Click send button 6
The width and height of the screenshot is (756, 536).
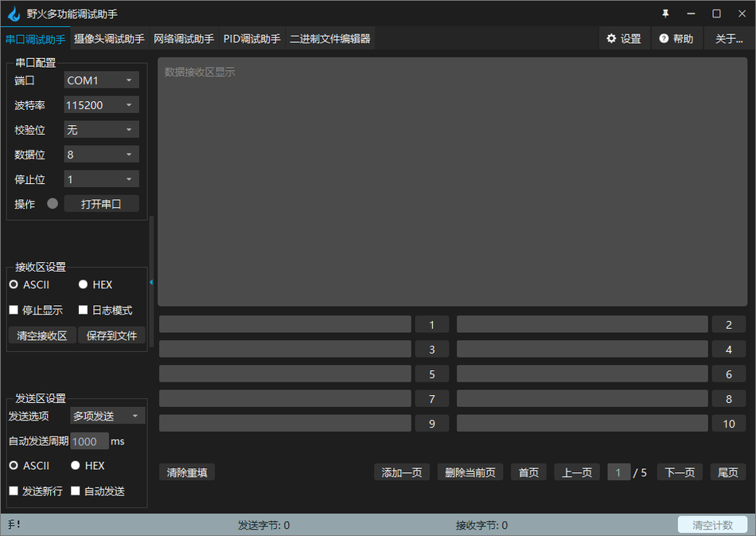coord(729,374)
